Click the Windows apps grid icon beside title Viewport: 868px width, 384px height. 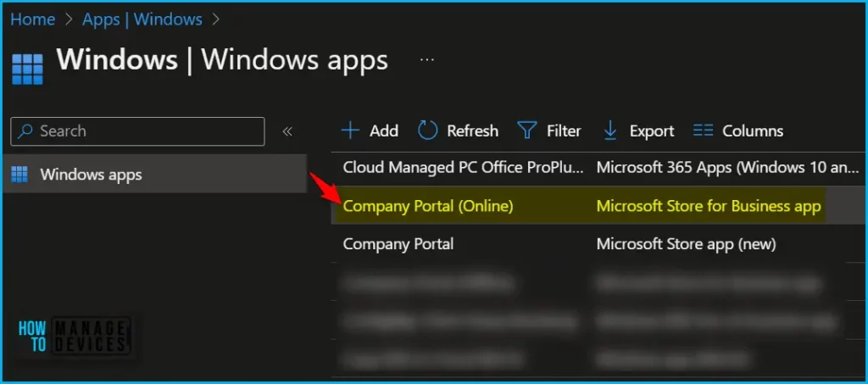tap(27, 70)
